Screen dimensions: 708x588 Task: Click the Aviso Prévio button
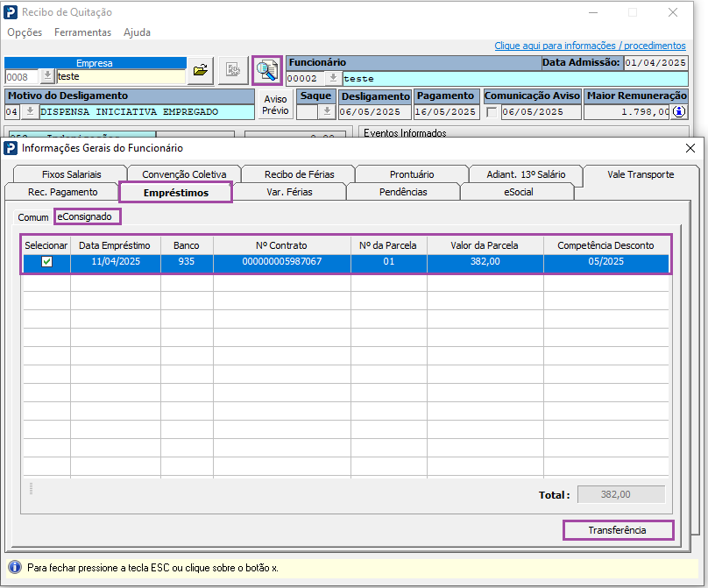click(x=275, y=105)
